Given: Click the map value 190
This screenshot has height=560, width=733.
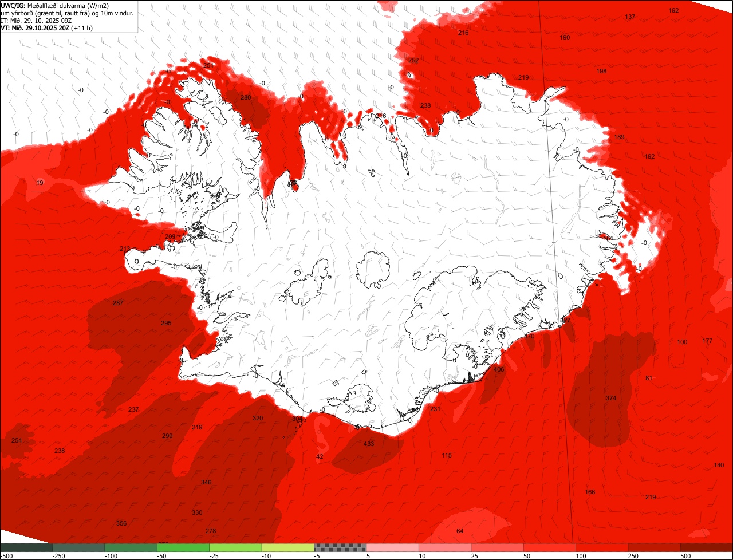Looking at the screenshot, I should coord(565,37).
